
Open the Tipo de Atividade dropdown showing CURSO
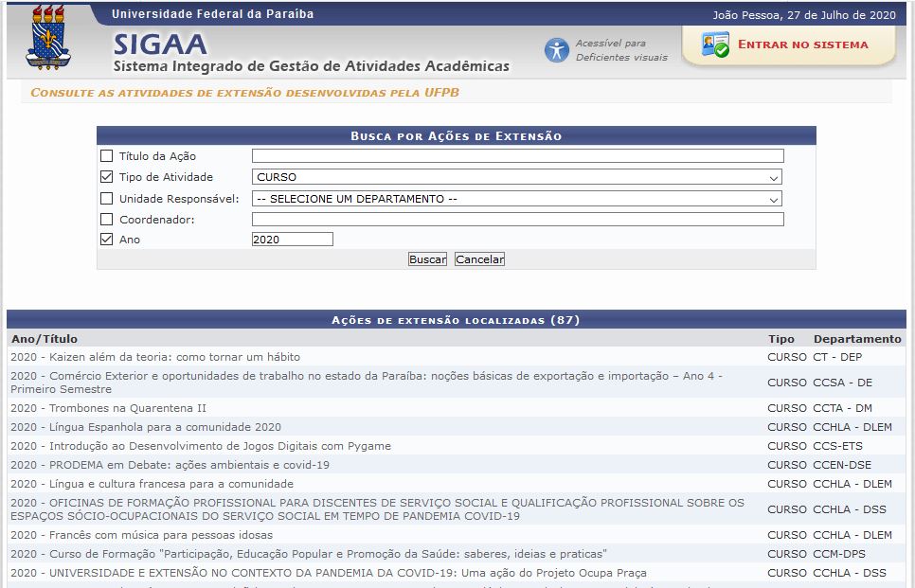point(518,176)
